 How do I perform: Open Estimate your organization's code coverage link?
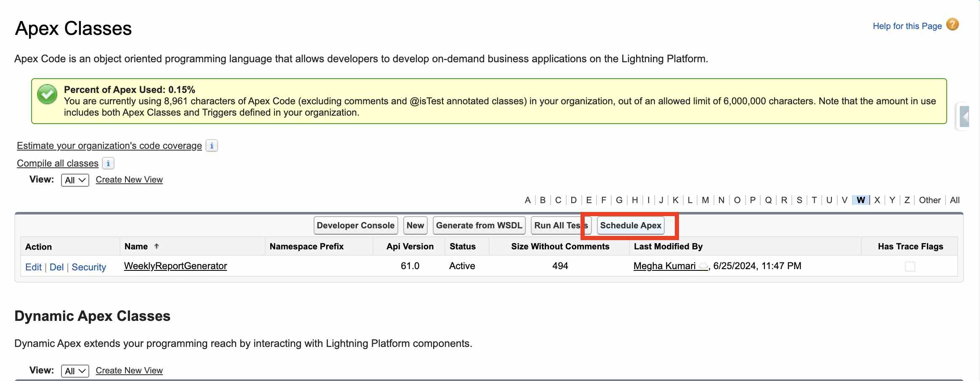pyautogui.click(x=109, y=146)
